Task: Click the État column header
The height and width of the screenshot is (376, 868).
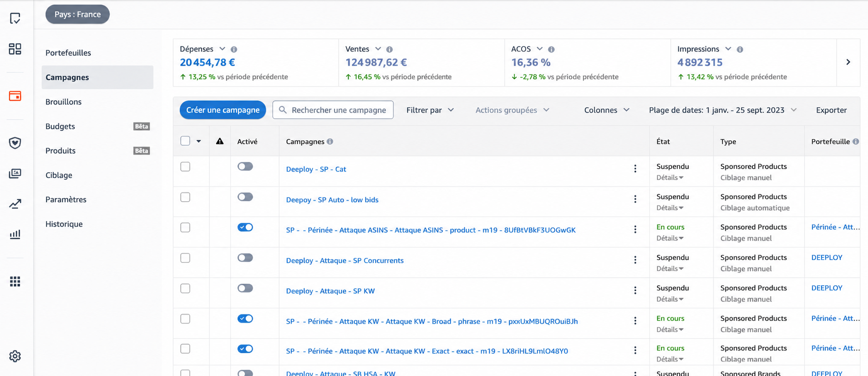Action: pyautogui.click(x=663, y=141)
